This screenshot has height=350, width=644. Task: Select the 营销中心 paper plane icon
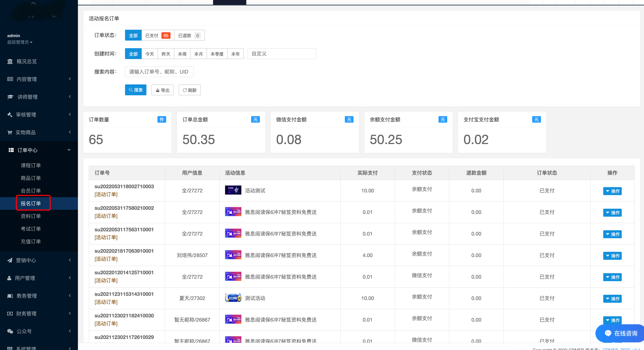(x=10, y=260)
